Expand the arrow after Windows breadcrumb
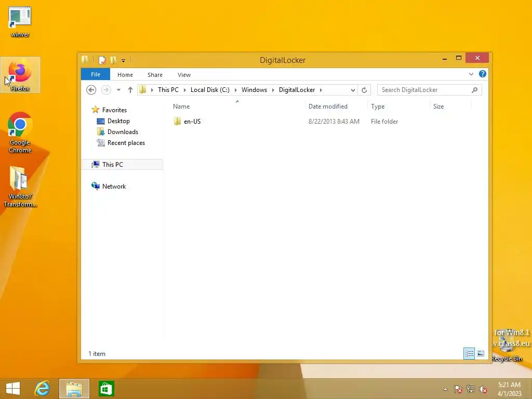Image resolution: width=532 pixels, height=399 pixels. [273, 90]
